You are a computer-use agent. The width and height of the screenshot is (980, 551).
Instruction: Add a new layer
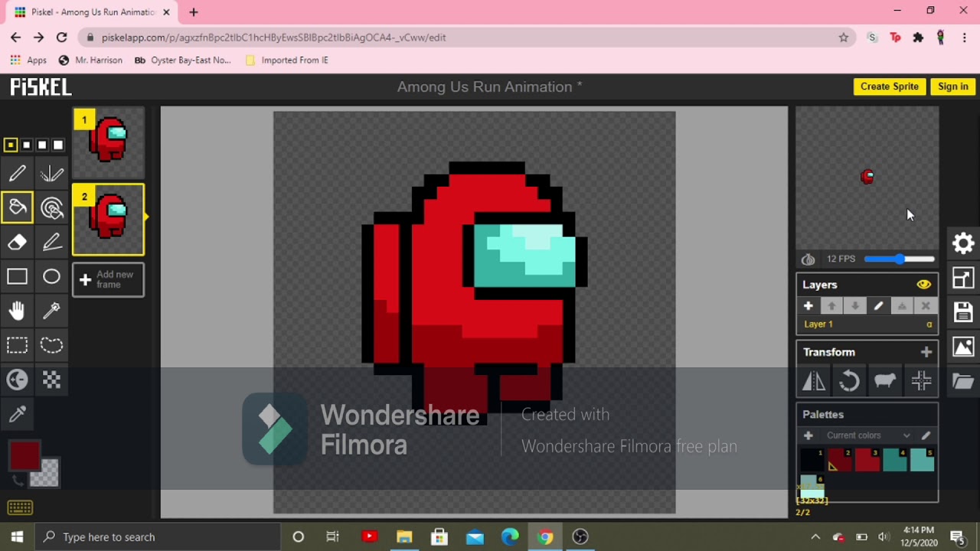coord(808,306)
